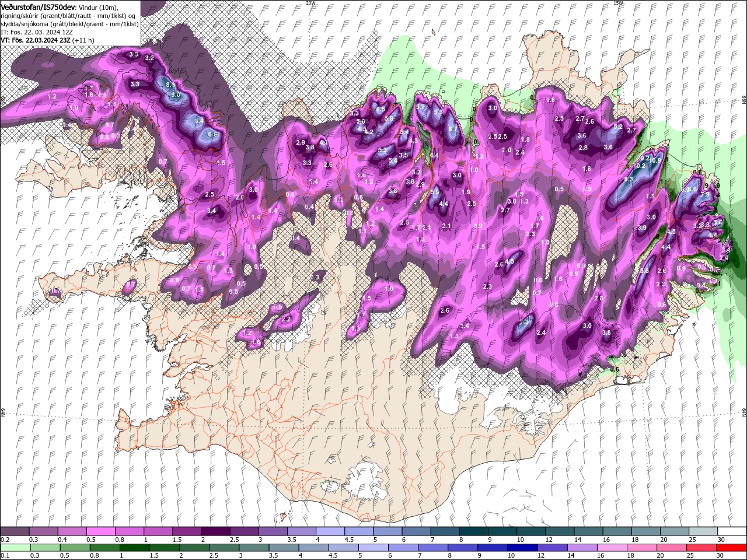Click the 9.0 precipitation value on the map
Image resolution: width=747 pixels, height=560 pixels.
(x=176, y=94)
